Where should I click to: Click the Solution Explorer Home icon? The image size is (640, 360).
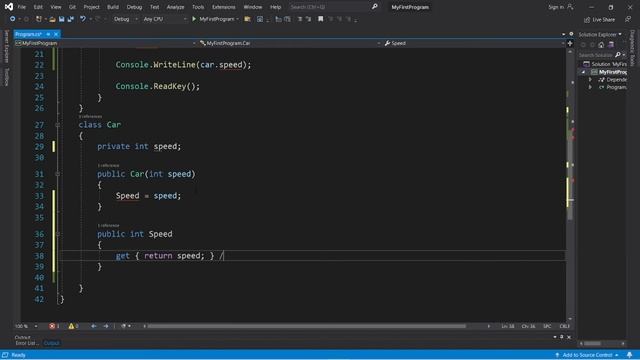(x=601, y=45)
